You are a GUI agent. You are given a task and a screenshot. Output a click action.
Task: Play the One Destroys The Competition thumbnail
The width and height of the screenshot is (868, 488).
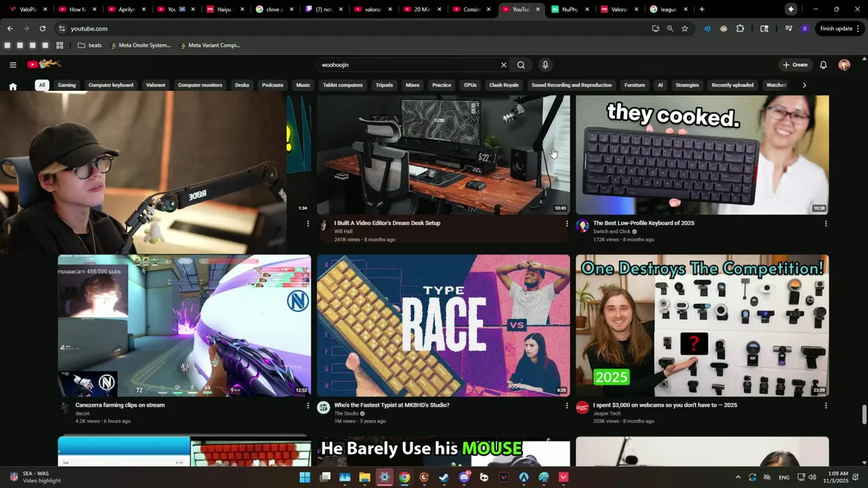(702, 325)
